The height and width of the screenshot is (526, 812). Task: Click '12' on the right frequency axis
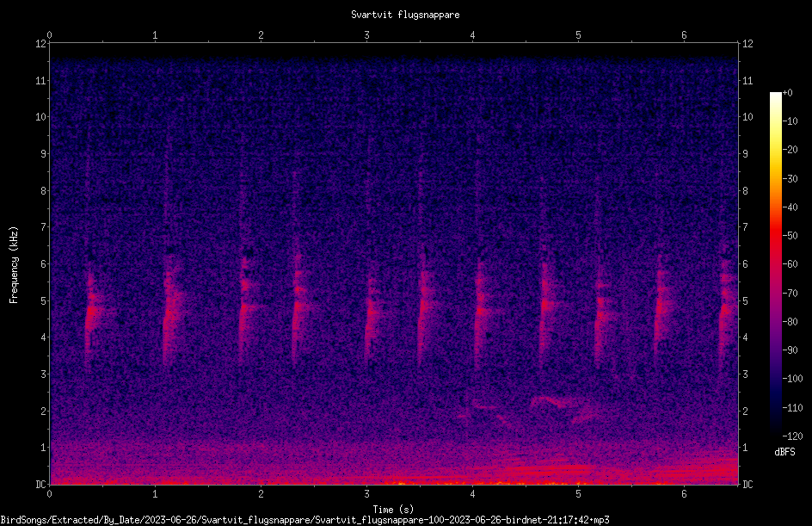747,44
